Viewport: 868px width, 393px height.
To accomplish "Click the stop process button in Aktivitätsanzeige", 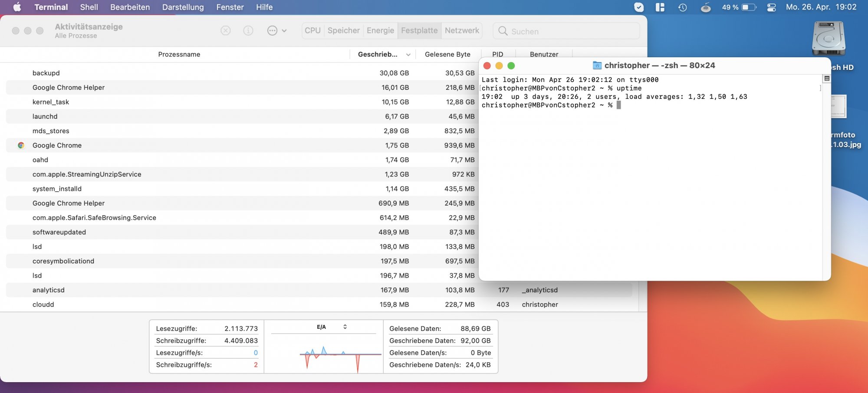I will pyautogui.click(x=226, y=30).
